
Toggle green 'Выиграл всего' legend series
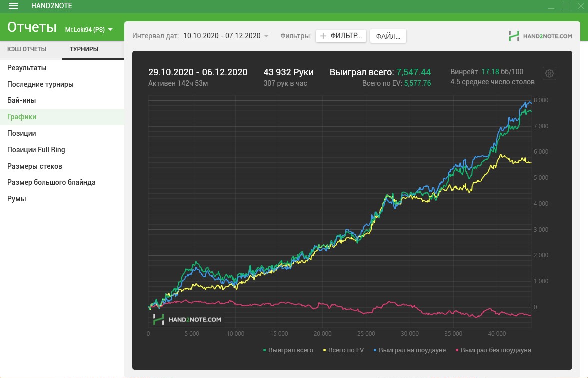[x=288, y=350]
